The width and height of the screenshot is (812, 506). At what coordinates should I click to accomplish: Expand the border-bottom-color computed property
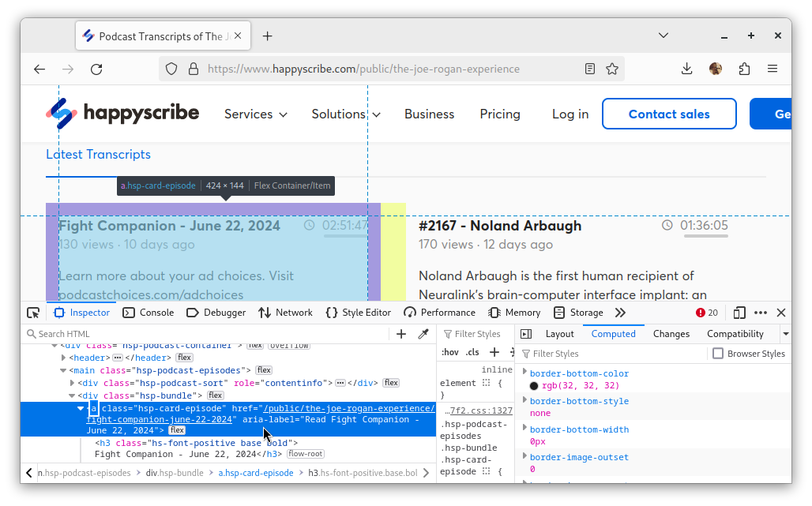(x=524, y=372)
